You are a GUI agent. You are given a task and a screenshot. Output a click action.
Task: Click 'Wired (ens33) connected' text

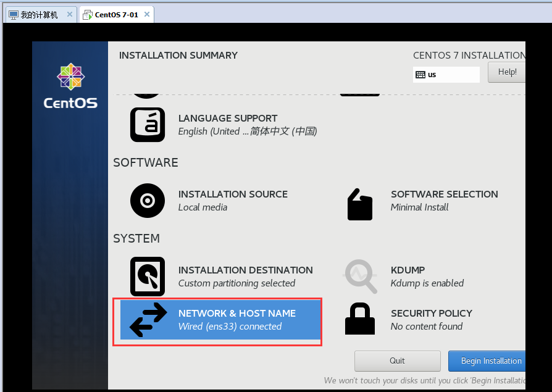tap(230, 327)
